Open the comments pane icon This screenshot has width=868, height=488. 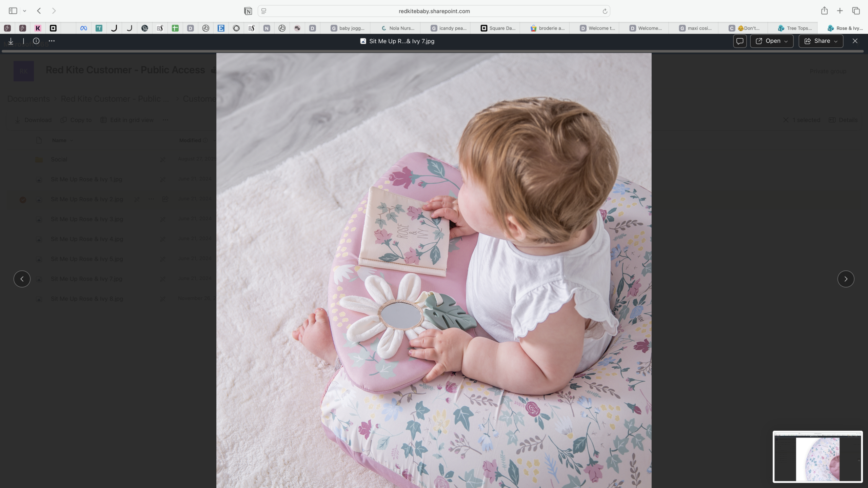pyautogui.click(x=740, y=41)
